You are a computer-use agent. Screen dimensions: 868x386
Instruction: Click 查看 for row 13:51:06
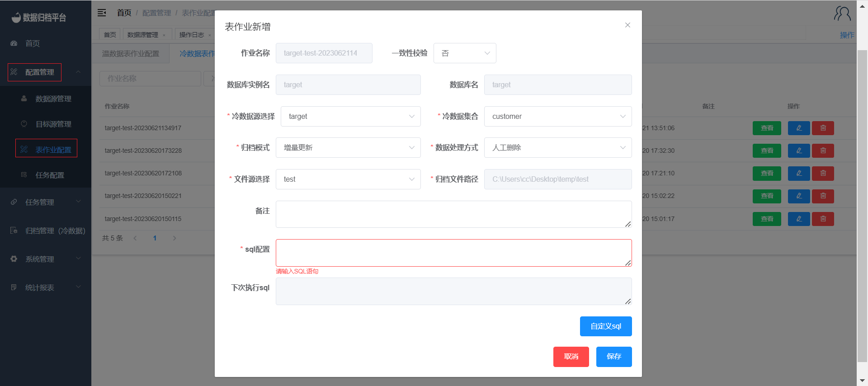(x=767, y=128)
